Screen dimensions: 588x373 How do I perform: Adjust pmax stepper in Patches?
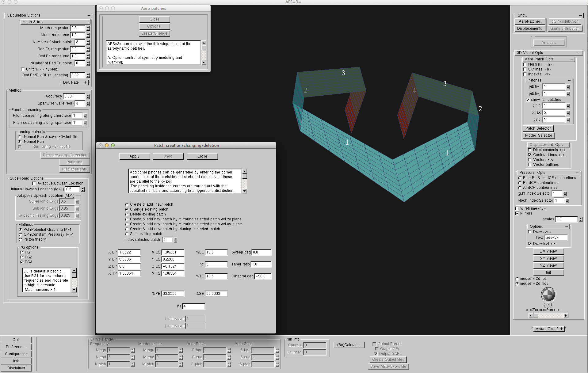pos(568,113)
